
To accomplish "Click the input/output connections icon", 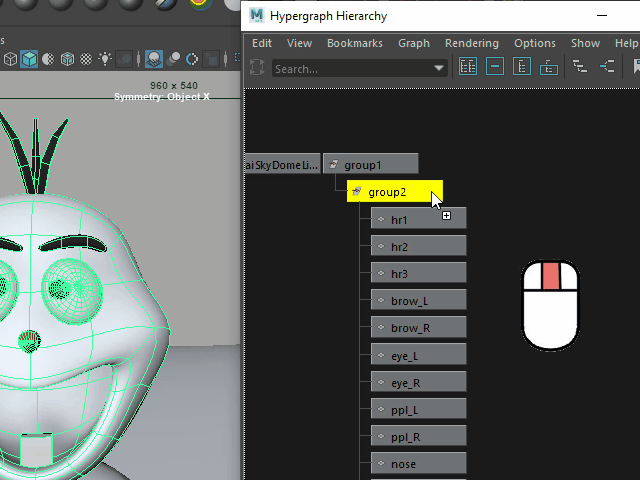I will pyautogui.click(x=607, y=68).
